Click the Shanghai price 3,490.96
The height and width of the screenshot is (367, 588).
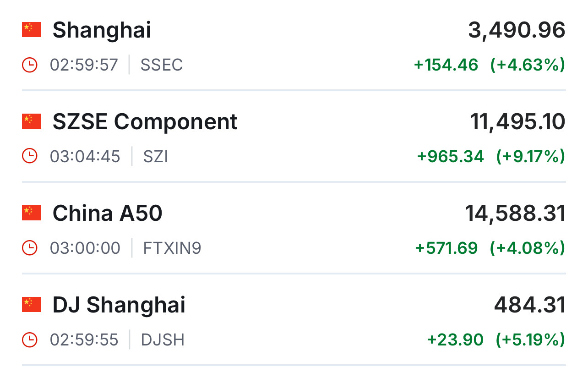pos(517,30)
